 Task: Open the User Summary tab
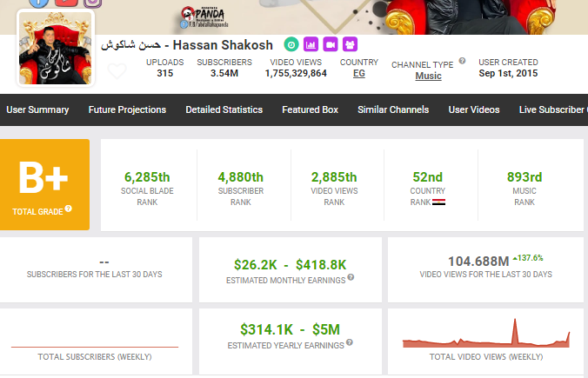(x=37, y=109)
